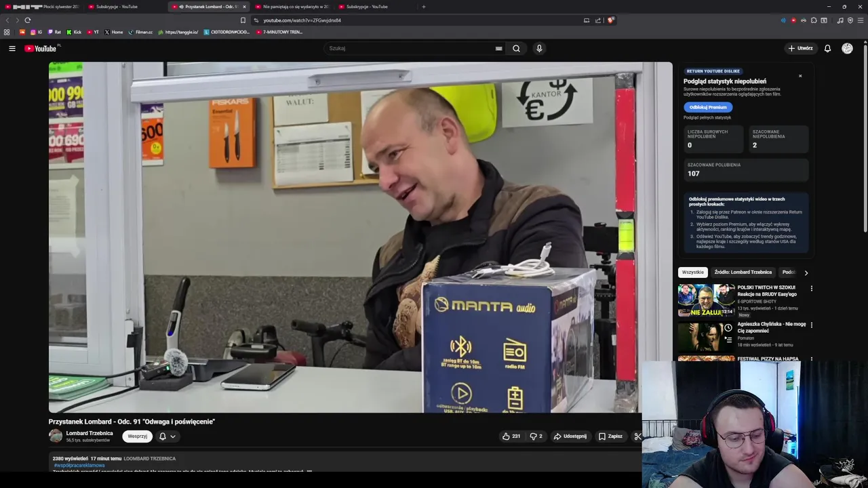Screen dimensions: 868x488
Task: Open the Brave VPN shield icon
Action: (x=850, y=20)
